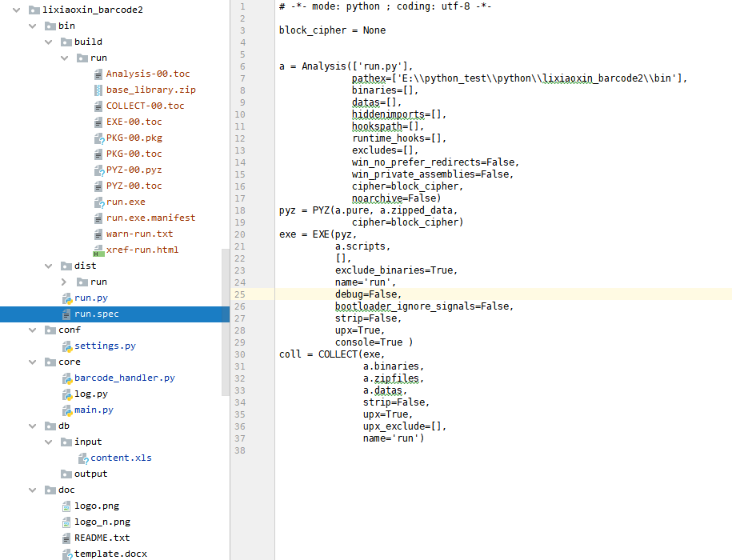This screenshot has width=732, height=560.
Task: Click line number 25 in gutter
Action: [x=239, y=294]
